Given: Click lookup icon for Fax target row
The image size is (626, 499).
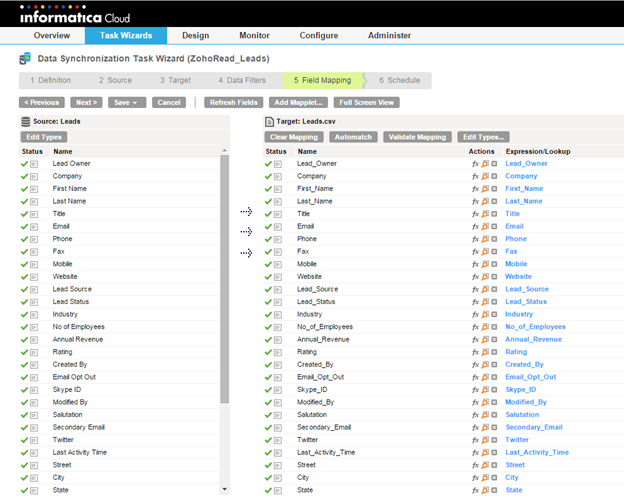Looking at the screenshot, I should tap(485, 251).
